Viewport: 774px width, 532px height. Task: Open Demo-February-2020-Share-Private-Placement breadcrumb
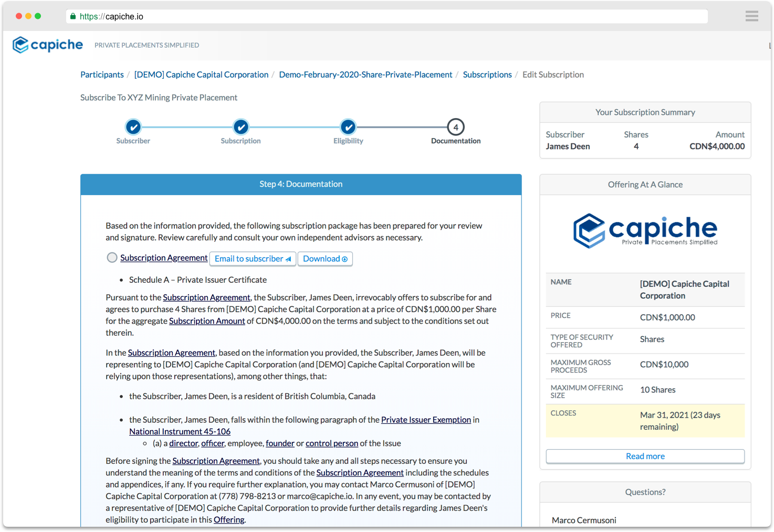click(x=365, y=75)
